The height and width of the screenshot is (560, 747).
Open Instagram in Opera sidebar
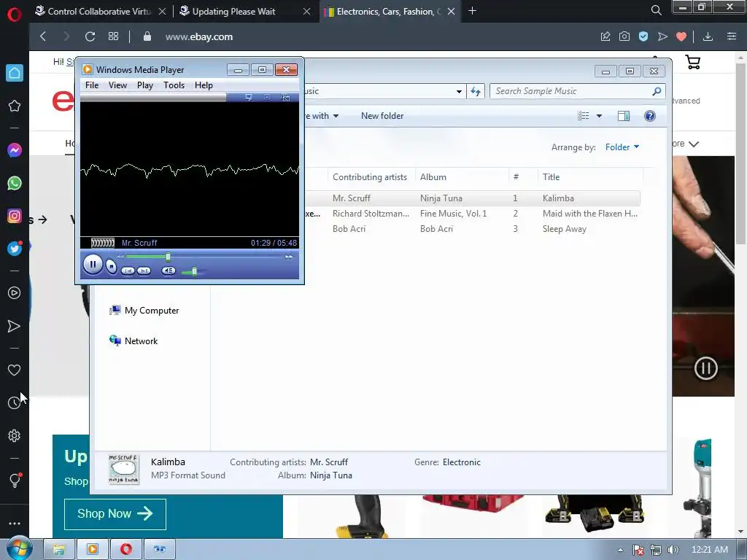15,216
